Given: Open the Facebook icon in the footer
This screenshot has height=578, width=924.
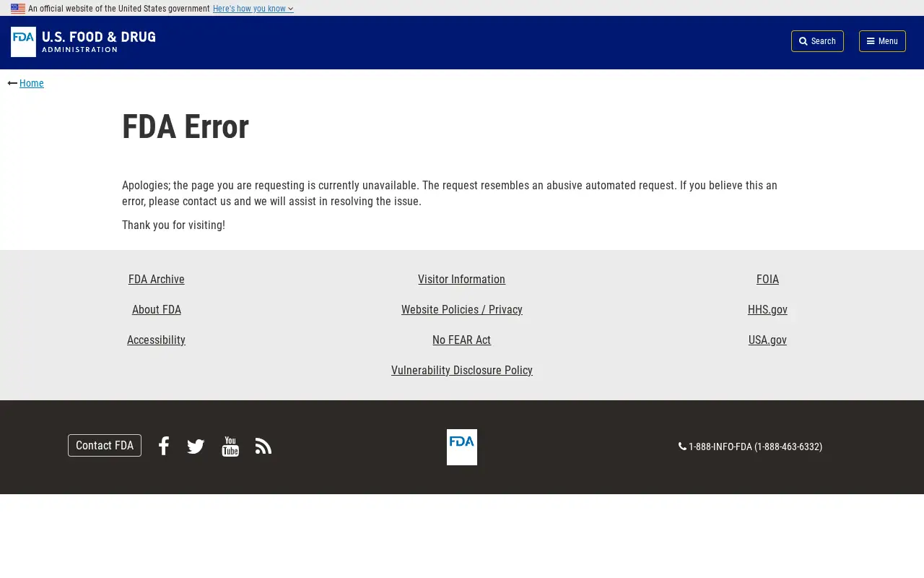Looking at the screenshot, I should 164,446.
